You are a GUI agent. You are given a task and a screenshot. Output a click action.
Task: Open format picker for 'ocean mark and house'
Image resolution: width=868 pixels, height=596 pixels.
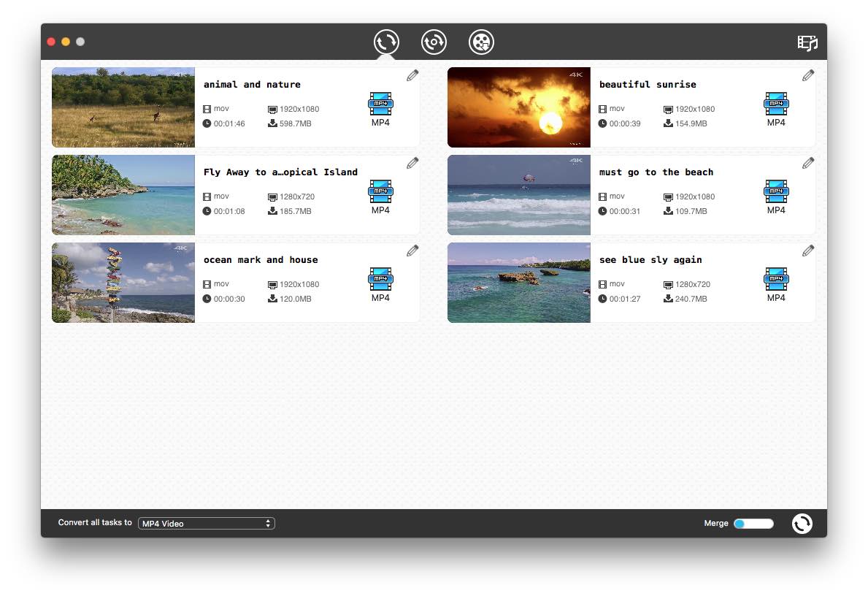tap(380, 284)
